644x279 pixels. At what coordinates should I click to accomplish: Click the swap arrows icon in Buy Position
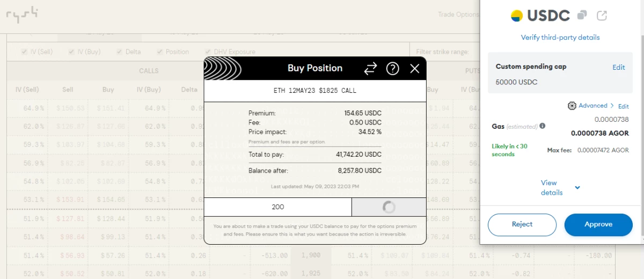tap(370, 69)
